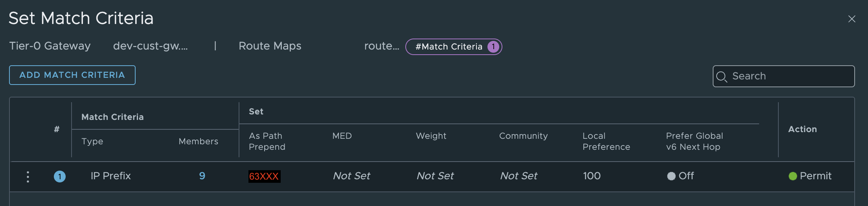Click the search magnifier icon
Image resolution: width=868 pixels, height=206 pixels.
click(x=721, y=76)
